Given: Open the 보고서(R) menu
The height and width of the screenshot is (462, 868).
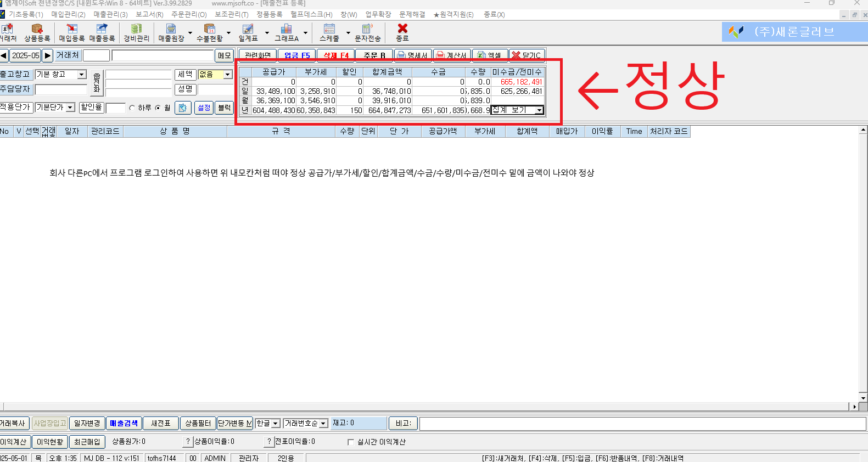Looking at the screenshot, I should pos(149,15).
